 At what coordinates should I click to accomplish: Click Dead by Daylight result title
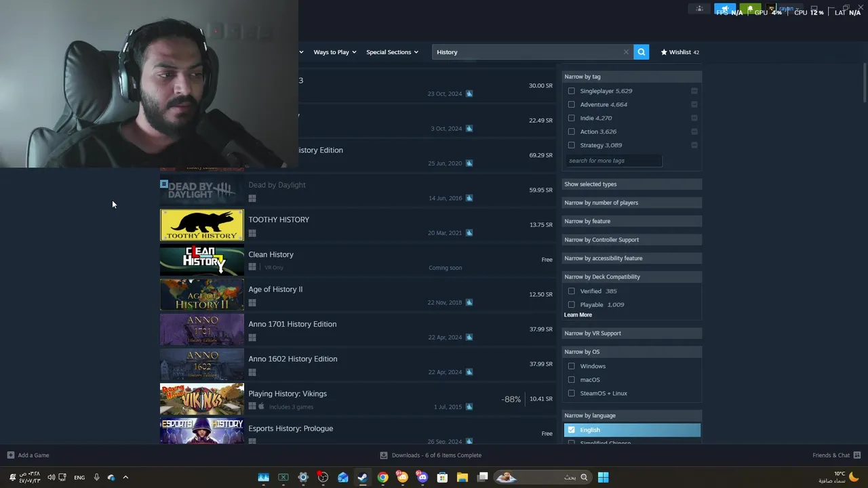pos(277,185)
